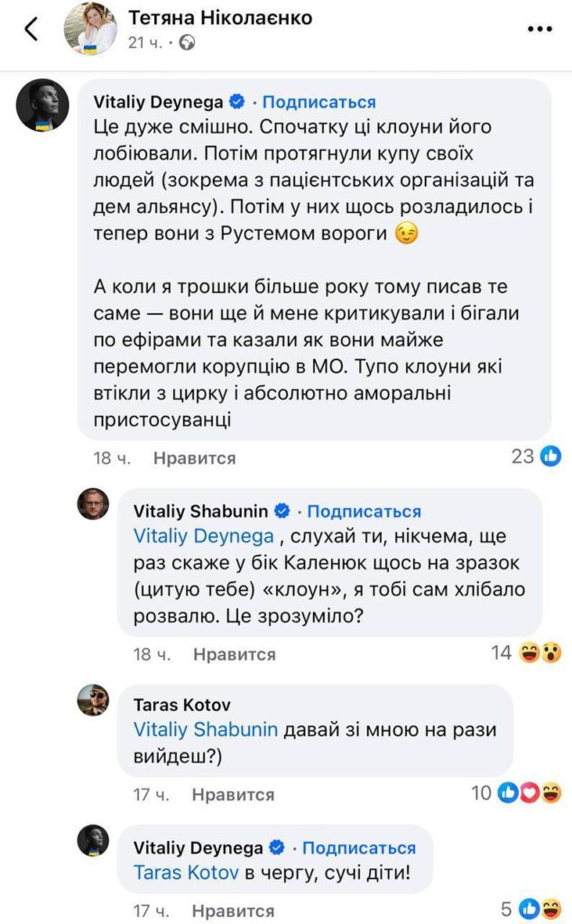View the 23 like reactions
The image size is (572, 924).
[536, 457]
